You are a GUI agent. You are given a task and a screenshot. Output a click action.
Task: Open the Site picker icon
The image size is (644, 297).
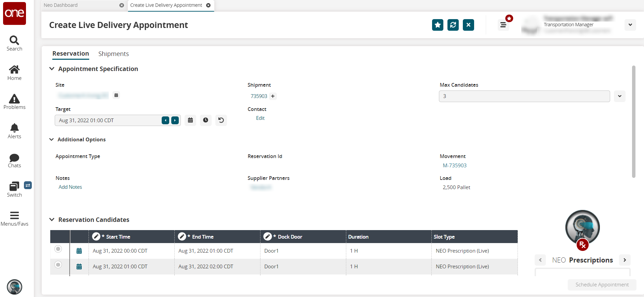coord(116,95)
